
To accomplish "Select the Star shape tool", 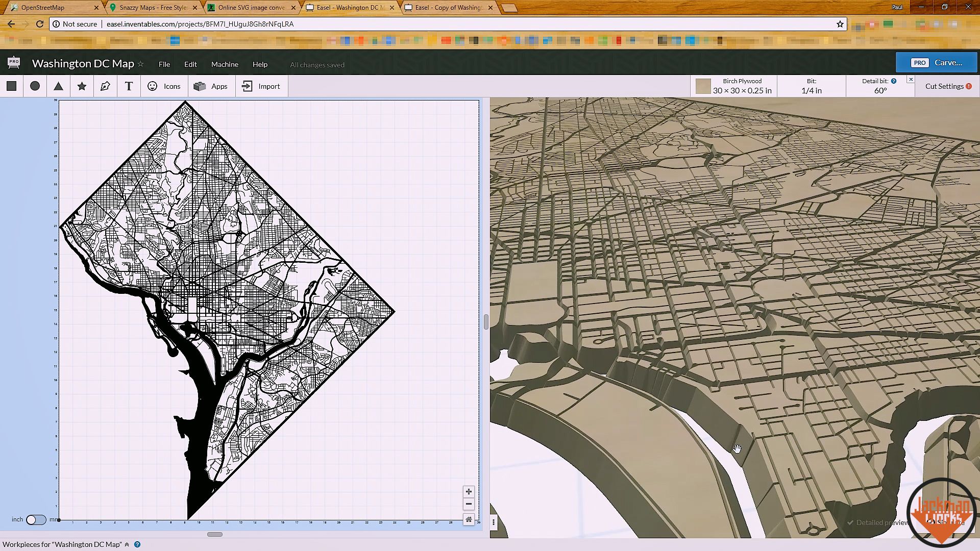I will point(82,86).
